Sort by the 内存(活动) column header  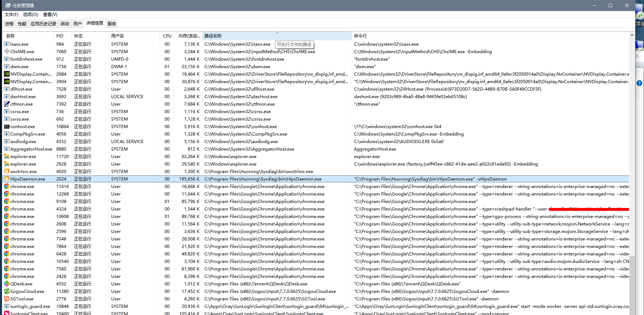[x=189, y=36]
